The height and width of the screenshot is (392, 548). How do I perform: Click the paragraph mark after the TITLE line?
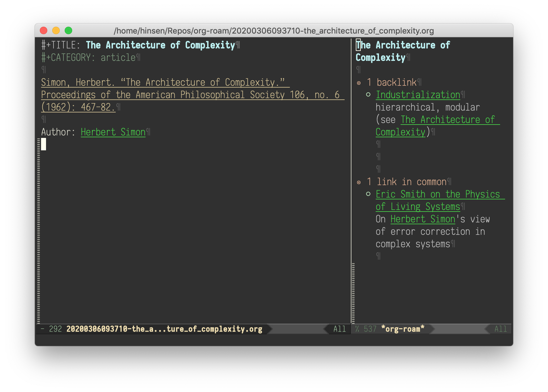tap(239, 45)
